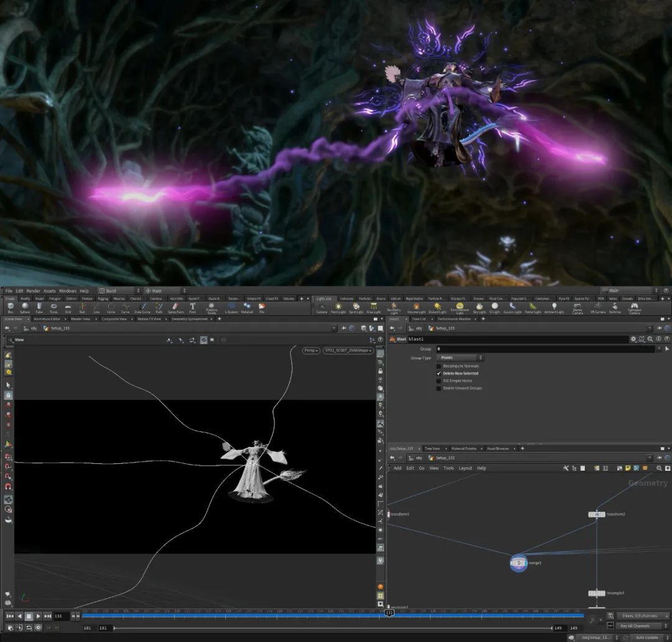Enable the Recompute Normals checkbox
The height and width of the screenshot is (642, 672).
click(x=438, y=366)
